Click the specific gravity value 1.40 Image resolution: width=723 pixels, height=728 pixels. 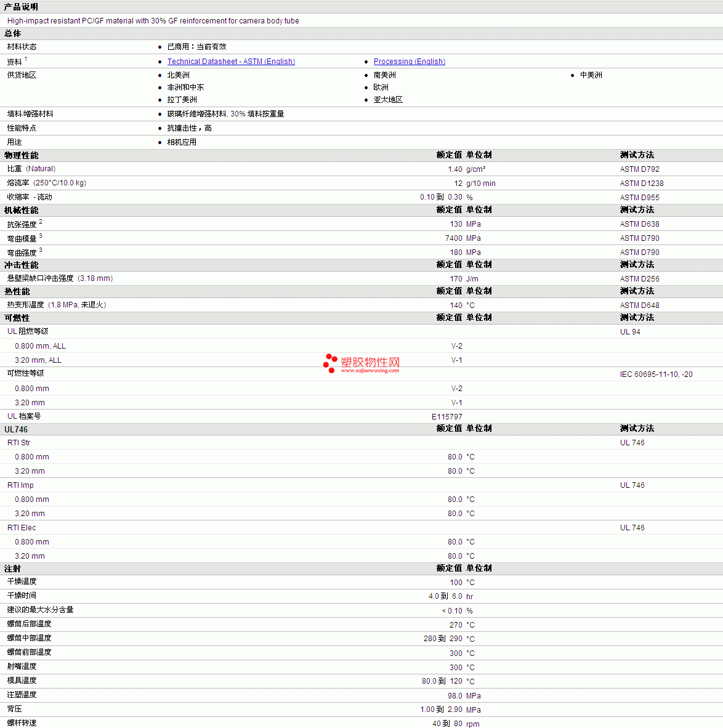(x=455, y=169)
